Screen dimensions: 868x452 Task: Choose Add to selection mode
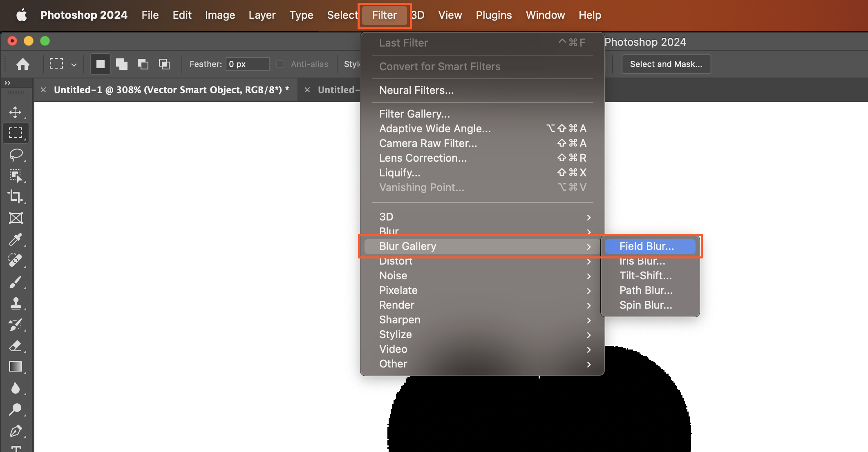[x=121, y=64]
